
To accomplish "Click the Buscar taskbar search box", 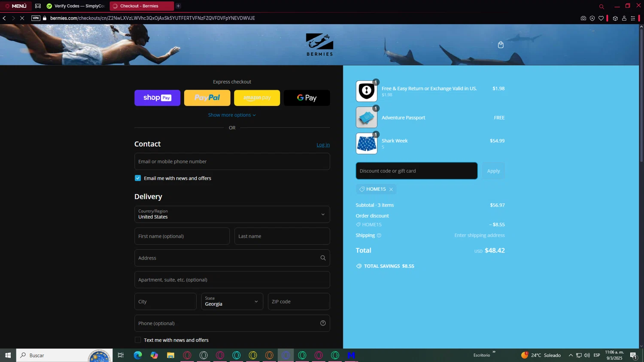I will [64, 355].
